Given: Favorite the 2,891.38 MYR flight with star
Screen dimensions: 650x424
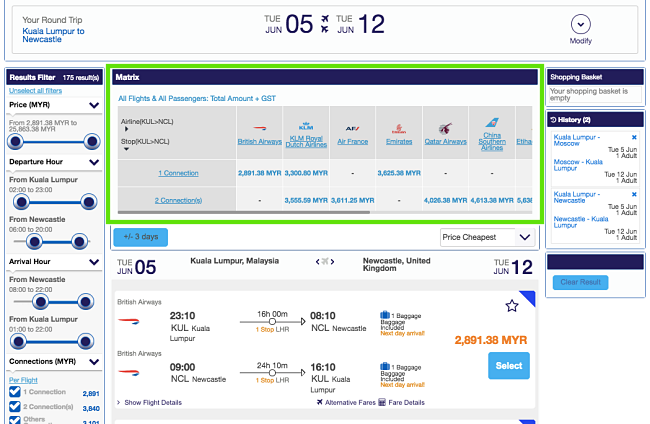Looking at the screenshot, I should (x=512, y=306).
